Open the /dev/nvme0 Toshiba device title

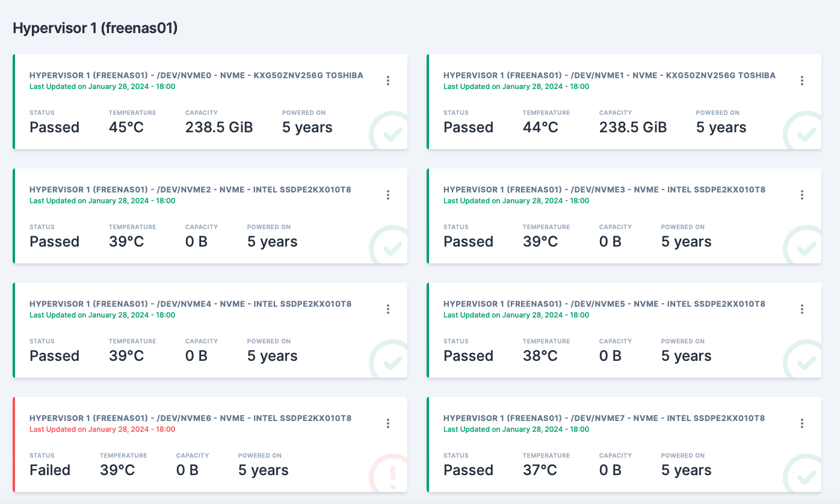(x=196, y=75)
